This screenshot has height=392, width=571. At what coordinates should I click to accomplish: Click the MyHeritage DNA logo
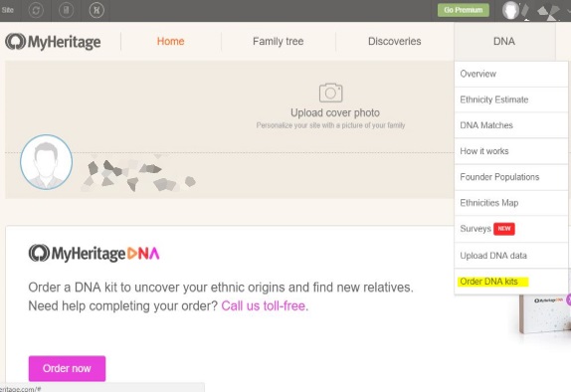point(94,253)
